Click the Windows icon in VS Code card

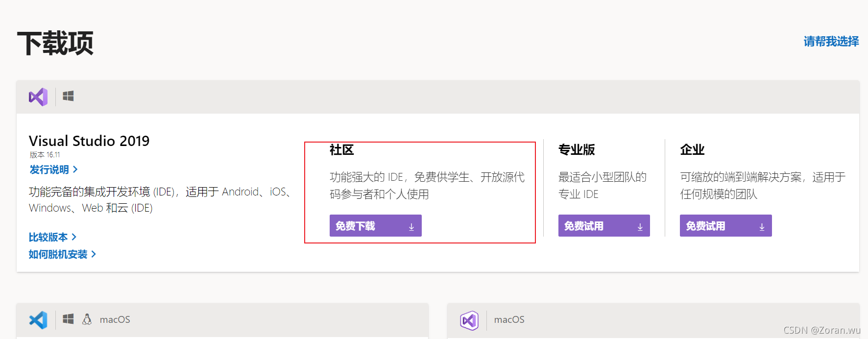pyautogui.click(x=68, y=319)
